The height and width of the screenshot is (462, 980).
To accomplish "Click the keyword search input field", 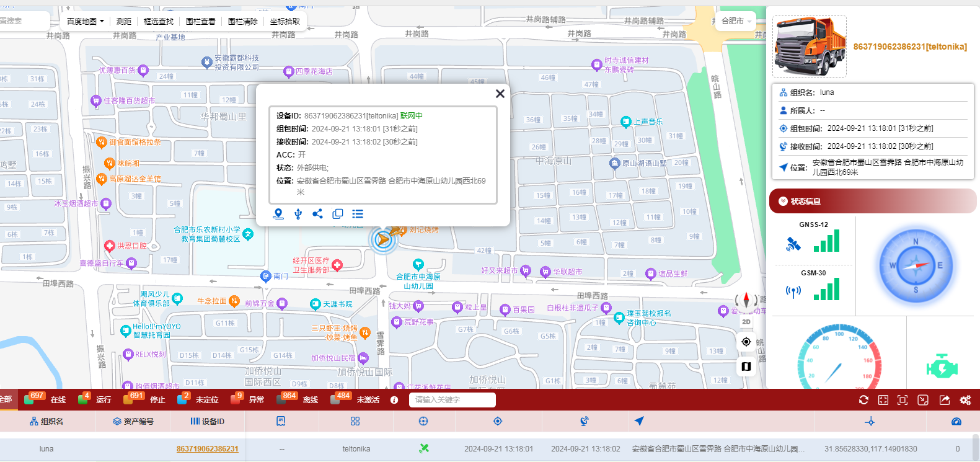I will point(452,400).
